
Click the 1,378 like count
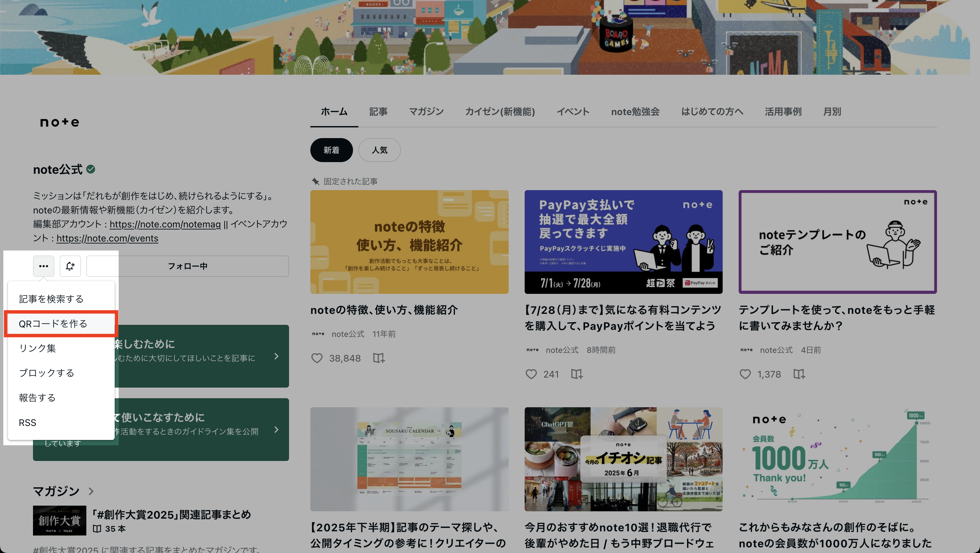(769, 374)
